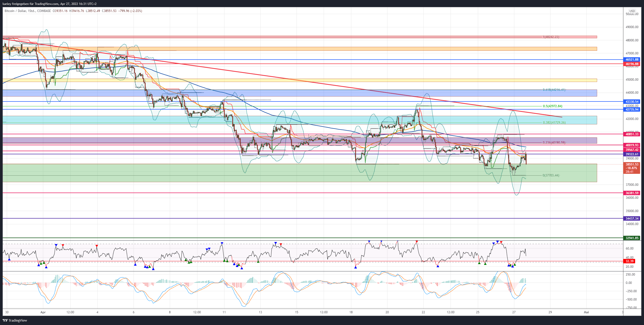Click the Fibonacci label 0(37703.44)

click(551, 175)
